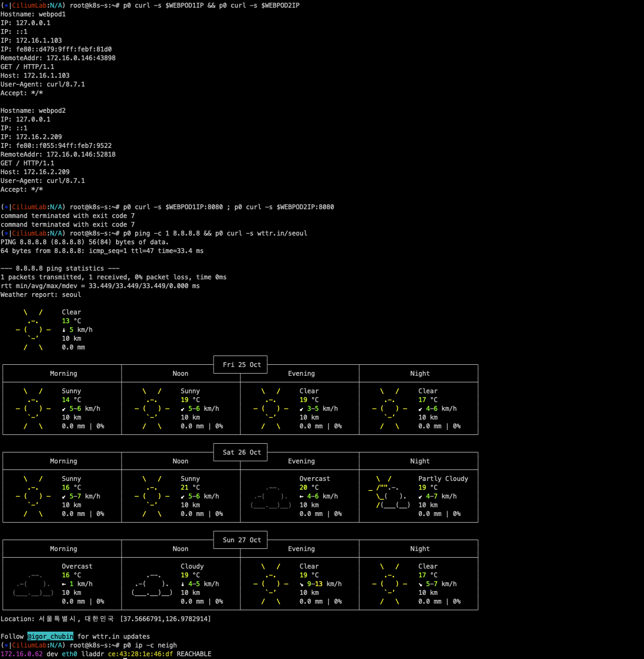Click the current temperature '13 °C'
The height and width of the screenshot is (659, 644).
click(71, 321)
